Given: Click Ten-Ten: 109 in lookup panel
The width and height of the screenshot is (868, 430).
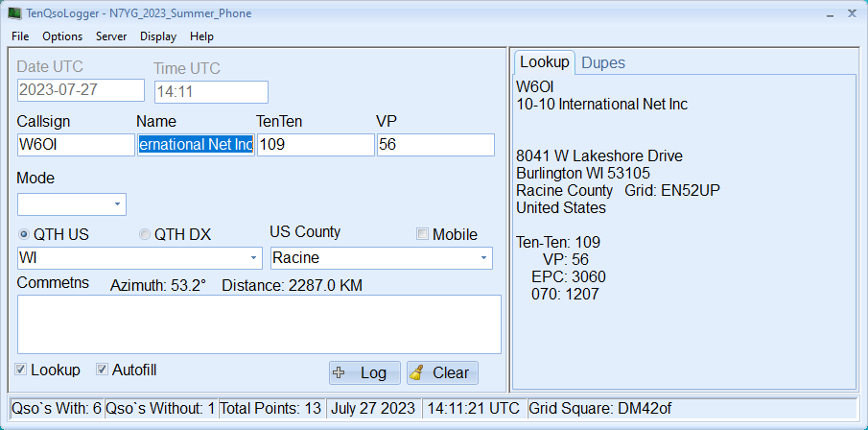Looking at the screenshot, I should tap(558, 243).
